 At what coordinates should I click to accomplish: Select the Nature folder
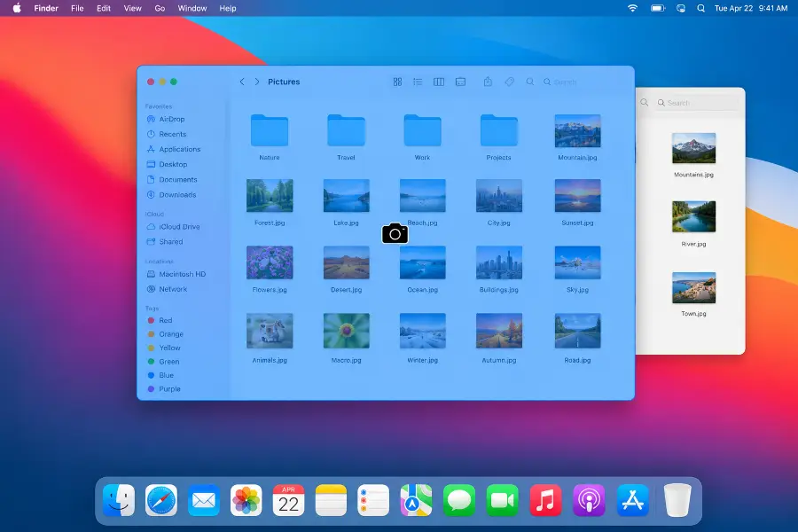[x=270, y=130]
